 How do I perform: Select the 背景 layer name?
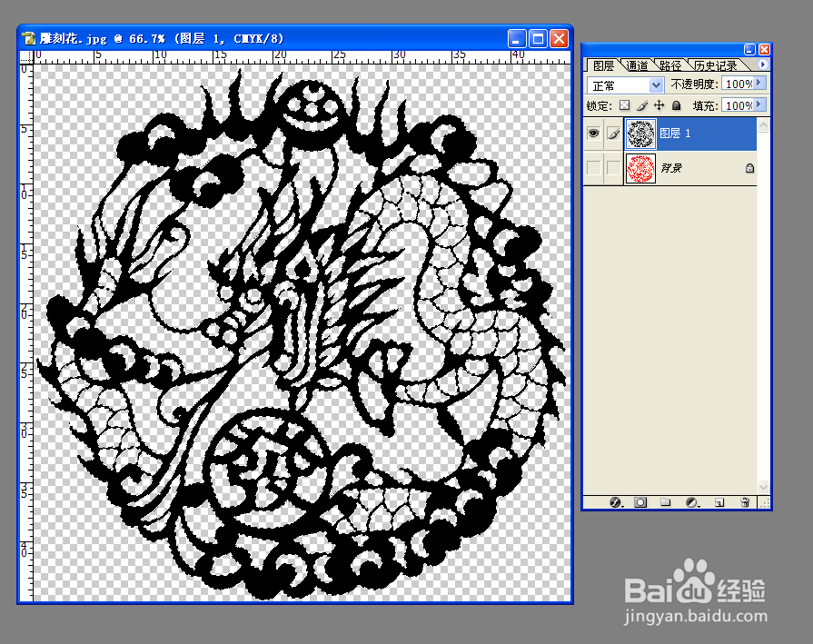(x=671, y=168)
